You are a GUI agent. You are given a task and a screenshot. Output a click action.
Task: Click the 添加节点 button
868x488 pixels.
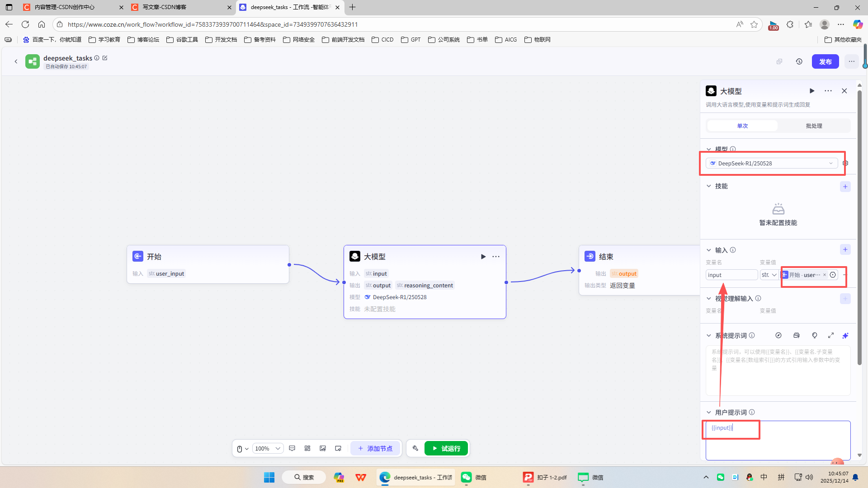tap(375, 448)
